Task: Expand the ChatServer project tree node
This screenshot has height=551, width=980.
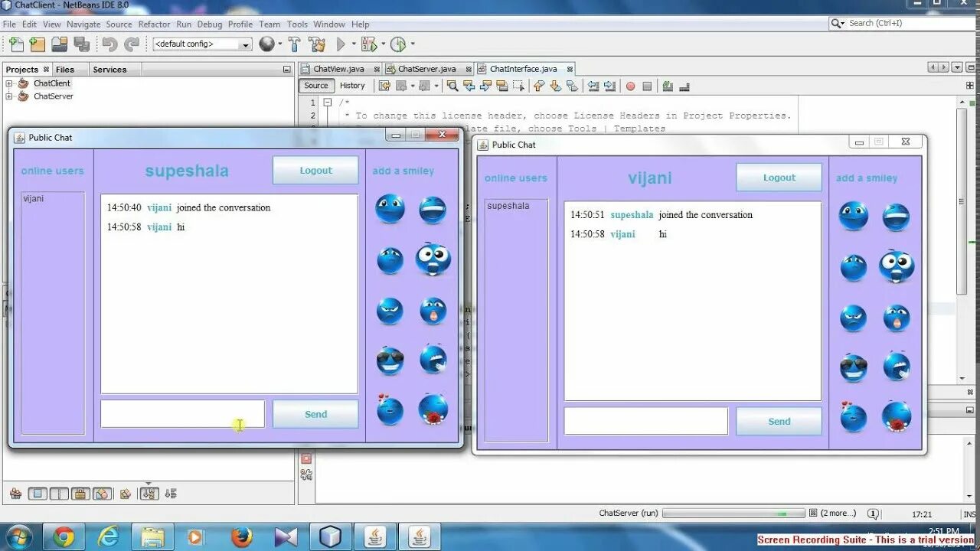Action: point(9,96)
